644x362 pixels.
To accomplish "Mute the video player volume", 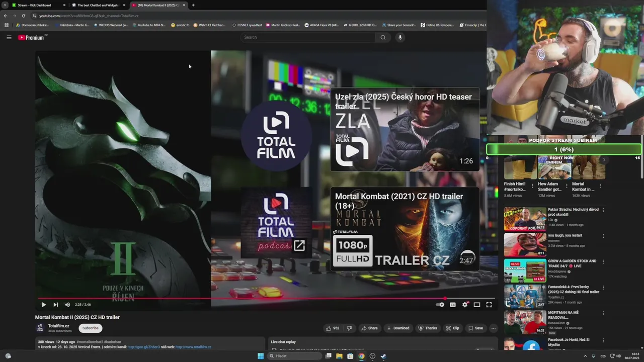I will [x=67, y=305].
